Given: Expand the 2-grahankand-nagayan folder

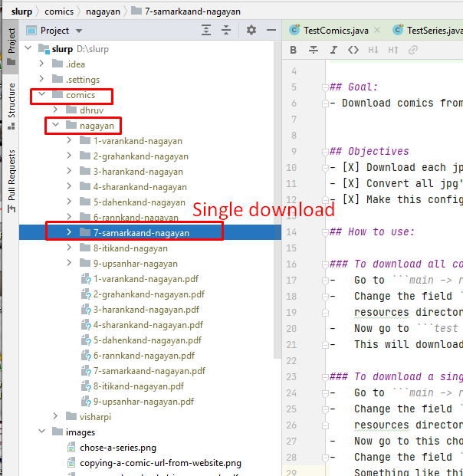Looking at the screenshot, I should pyautogui.click(x=69, y=155).
